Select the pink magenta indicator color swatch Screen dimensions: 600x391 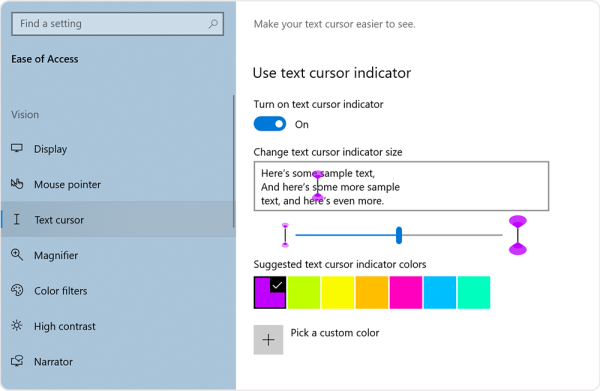(406, 292)
